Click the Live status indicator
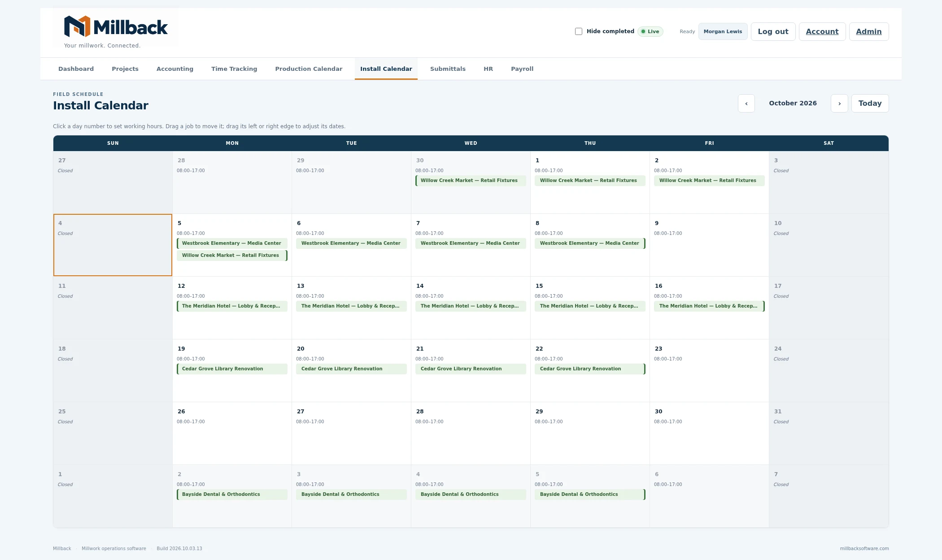The width and height of the screenshot is (942, 560). (x=650, y=31)
